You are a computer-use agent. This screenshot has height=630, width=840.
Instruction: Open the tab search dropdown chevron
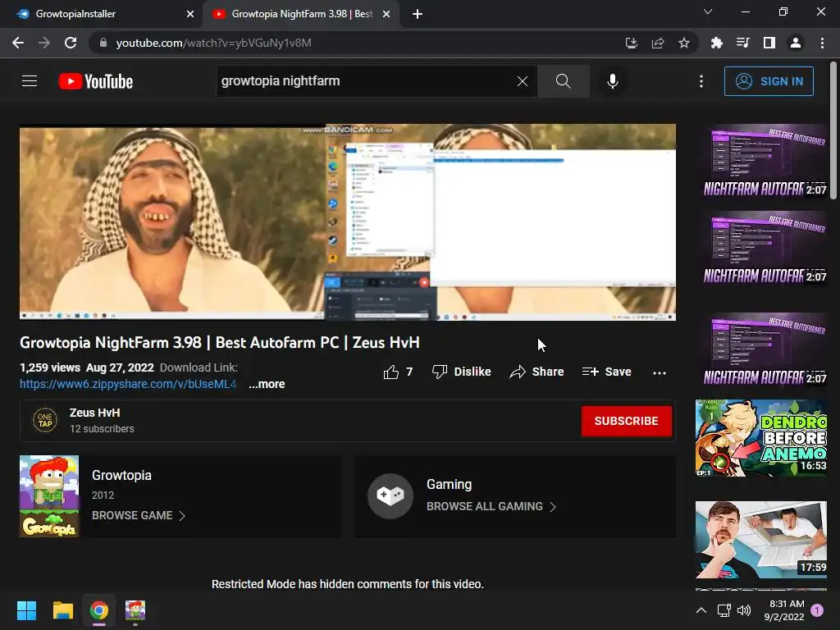708,11
